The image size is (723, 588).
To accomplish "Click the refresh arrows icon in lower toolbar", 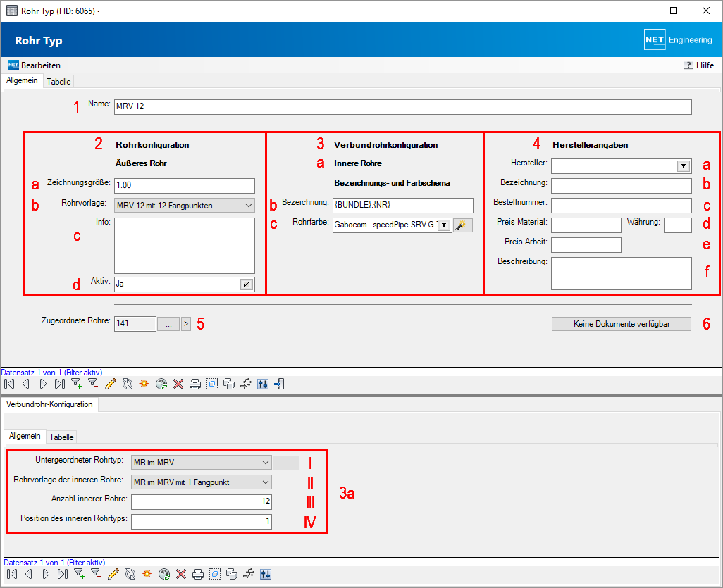I will pos(130,574).
